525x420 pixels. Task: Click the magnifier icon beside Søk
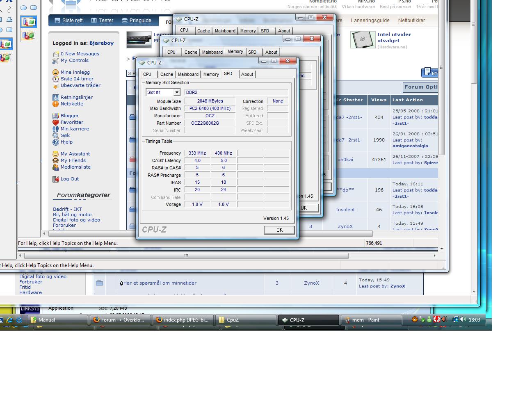(56, 135)
